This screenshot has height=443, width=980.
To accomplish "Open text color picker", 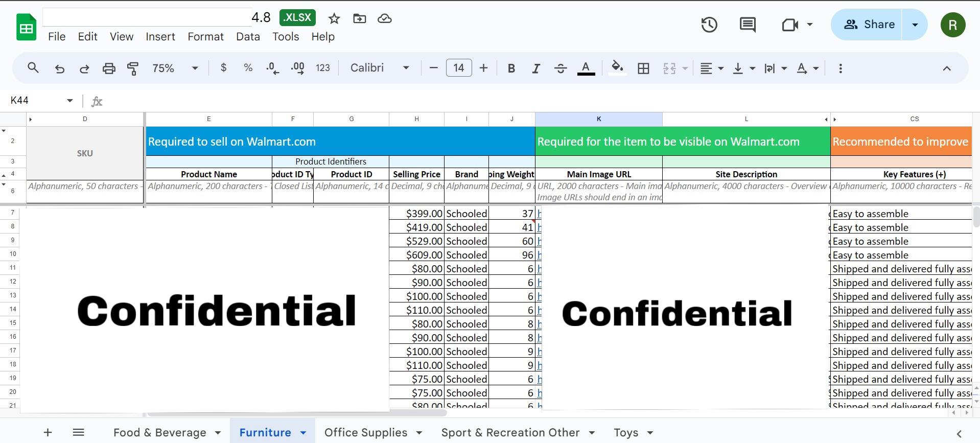I will click(586, 68).
